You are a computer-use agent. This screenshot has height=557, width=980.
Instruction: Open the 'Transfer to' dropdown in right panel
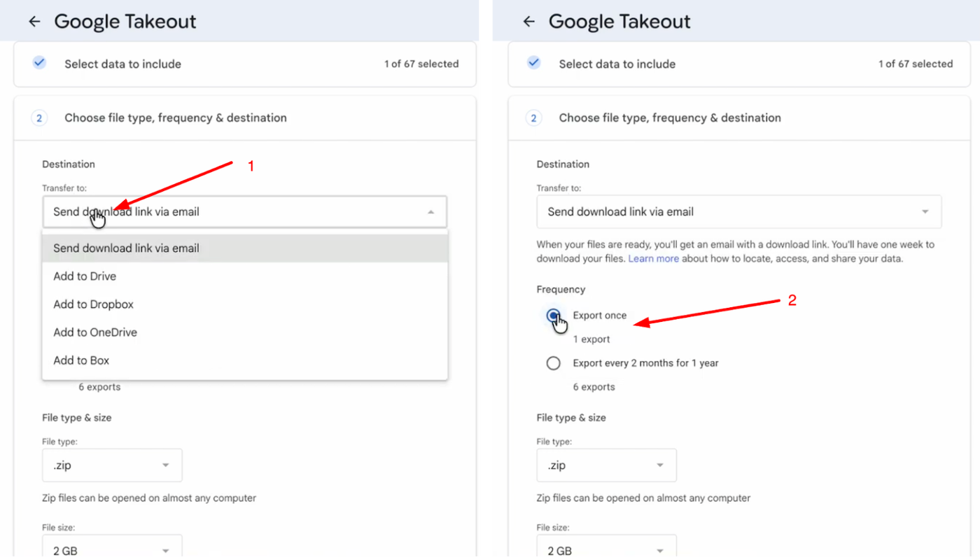tap(738, 211)
